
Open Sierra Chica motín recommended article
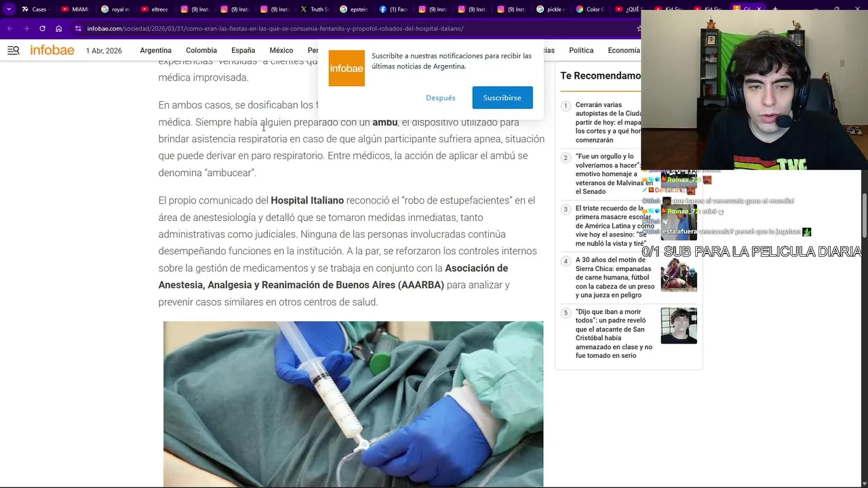coord(615,277)
